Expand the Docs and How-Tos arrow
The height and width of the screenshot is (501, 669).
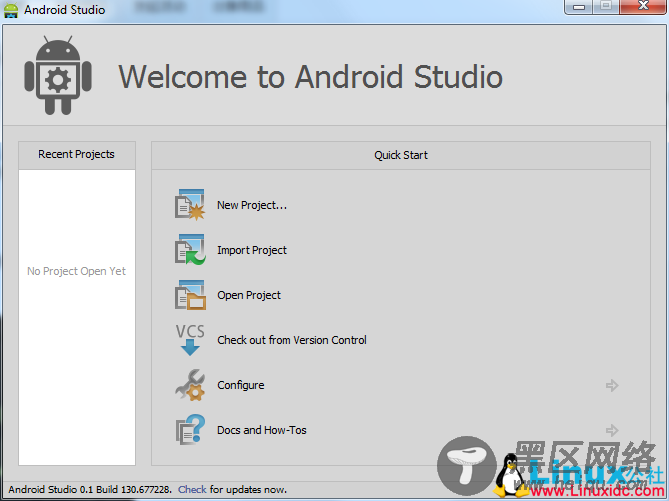click(x=612, y=430)
